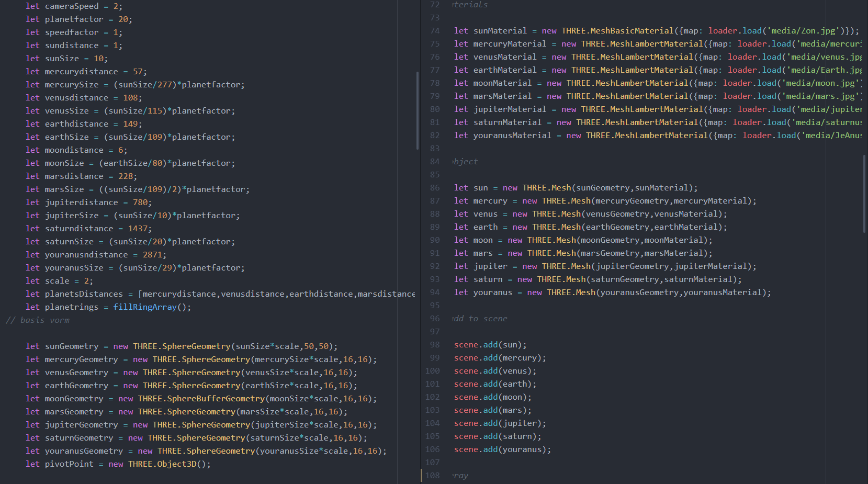The width and height of the screenshot is (868, 484).
Task: Click the scene.add(moon); statement
Action: tap(493, 397)
